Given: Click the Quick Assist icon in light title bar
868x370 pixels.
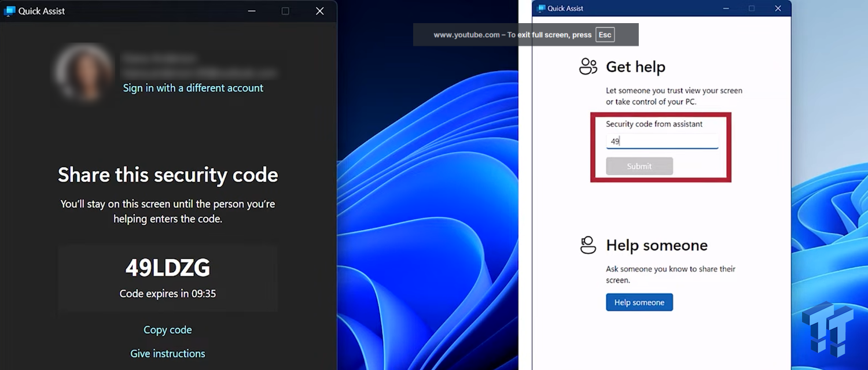Looking at the screenshot, I should [542, 8].
